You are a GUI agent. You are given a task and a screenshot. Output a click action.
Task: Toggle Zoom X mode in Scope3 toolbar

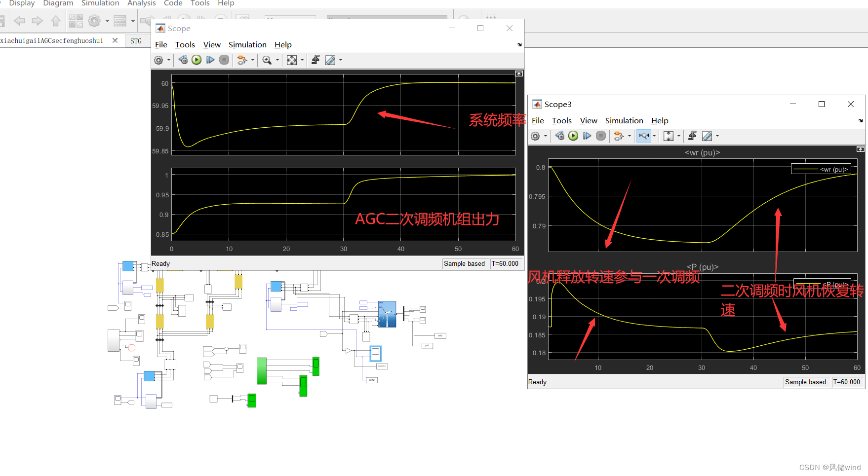643,136
